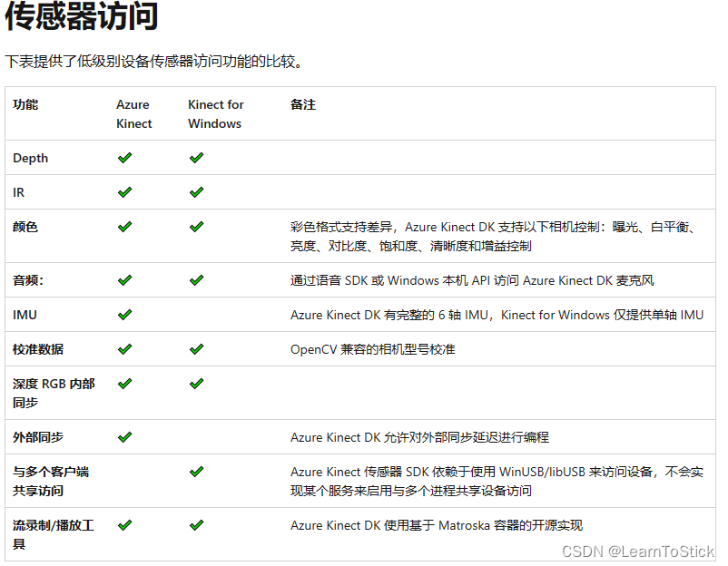Click the Kinect for Windows checkmark in IR row
This screenshot has height=566, width=728.
(x=196, y=192)
